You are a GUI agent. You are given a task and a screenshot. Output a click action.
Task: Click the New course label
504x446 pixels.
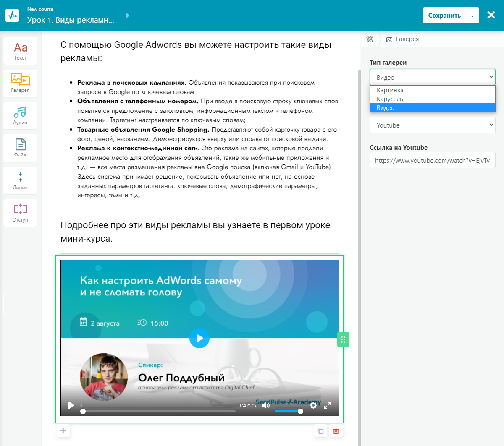(x=40, y=9)
